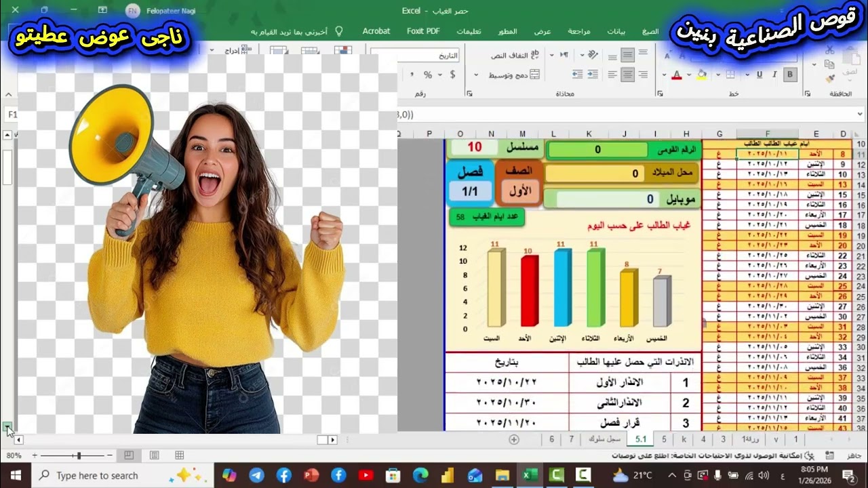
Task: Copy selection using the Copy icon
Action: point(829,65)
